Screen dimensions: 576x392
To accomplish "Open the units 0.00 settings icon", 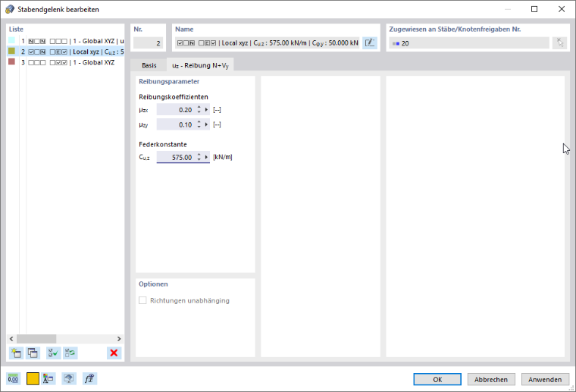I will [x=13, y=378].
